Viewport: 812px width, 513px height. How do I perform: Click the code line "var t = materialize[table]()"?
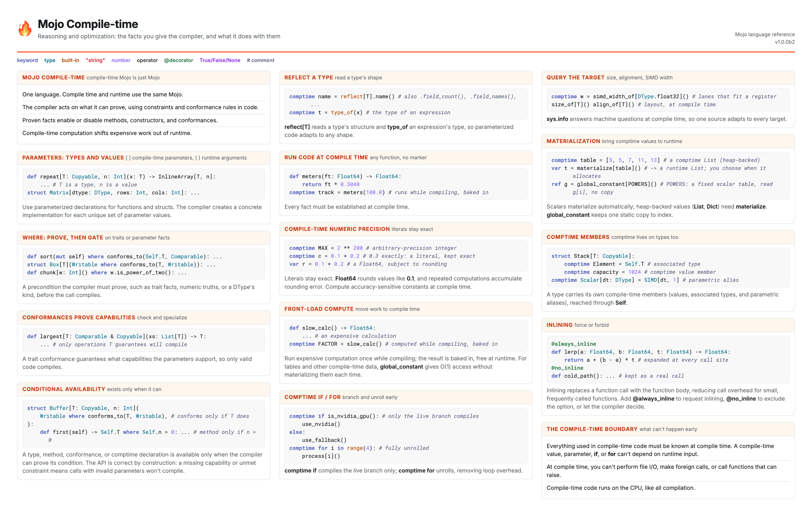point(659,172)
